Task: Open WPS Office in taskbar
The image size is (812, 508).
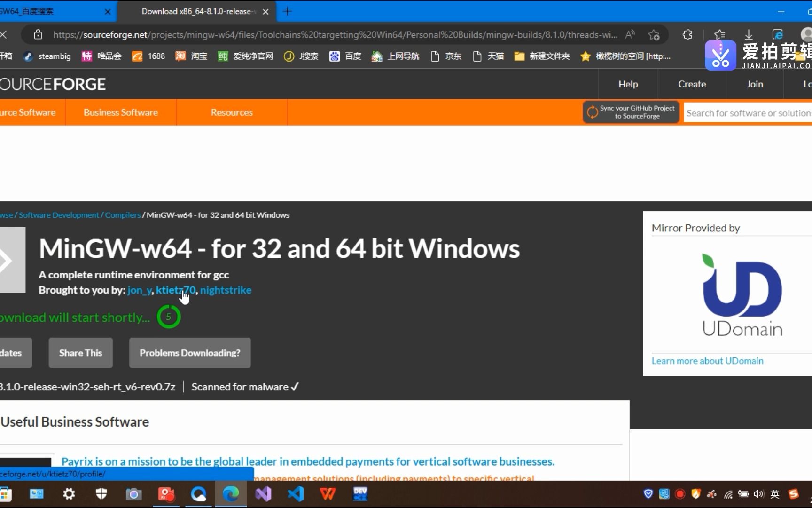Action: coord(328,494)
